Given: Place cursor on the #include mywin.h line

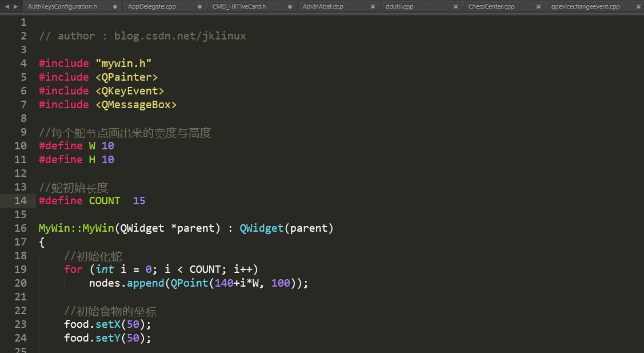Looking at the screenshot, I should pyautogui.click(x=94, y=63).
